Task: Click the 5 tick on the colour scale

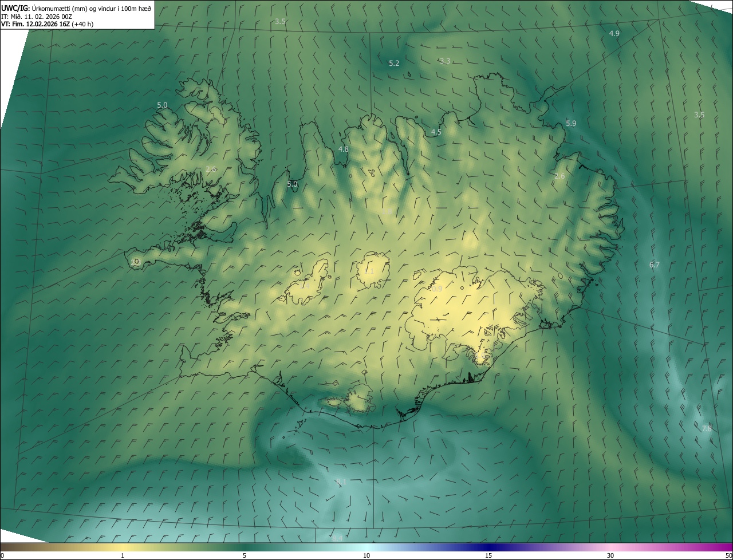Action: tap(245, 555)
